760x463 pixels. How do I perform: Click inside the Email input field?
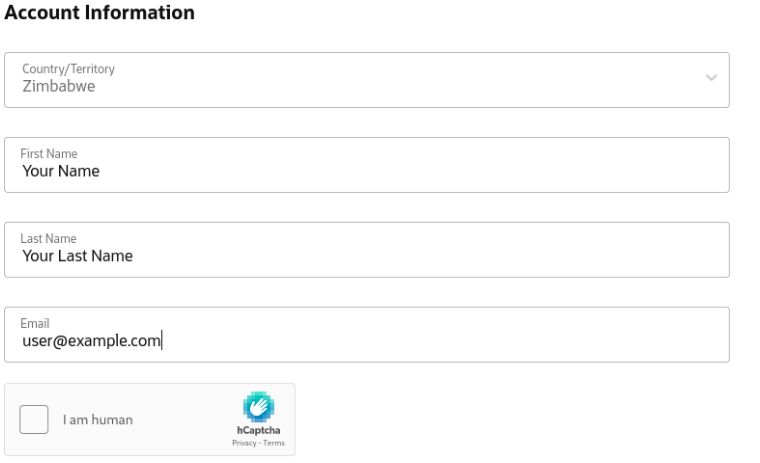pyautogui.click(x=367, y=335)
